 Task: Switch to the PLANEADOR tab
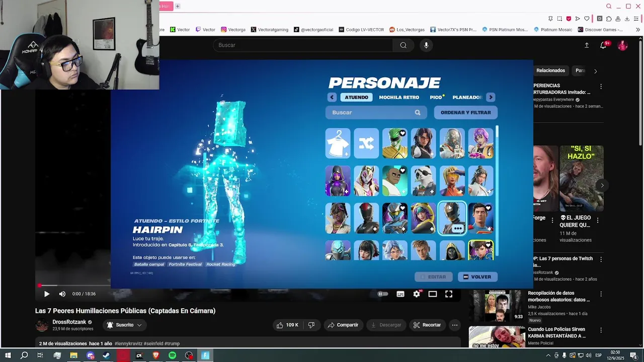point(467,98)
